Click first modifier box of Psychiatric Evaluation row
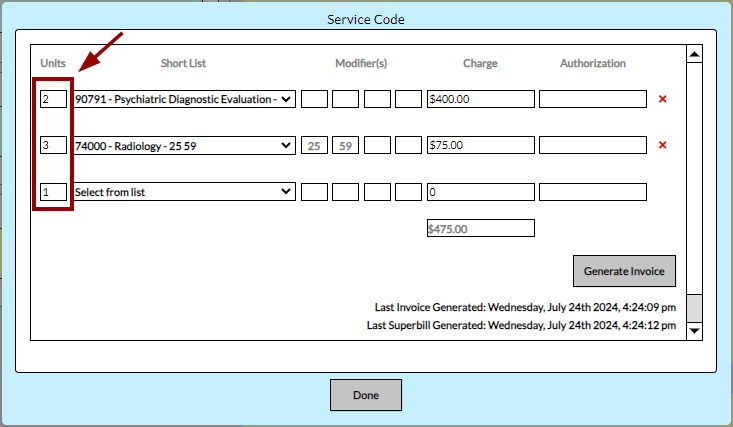The width and height of the screenshot is (733, 427). (x=314, y=99)
